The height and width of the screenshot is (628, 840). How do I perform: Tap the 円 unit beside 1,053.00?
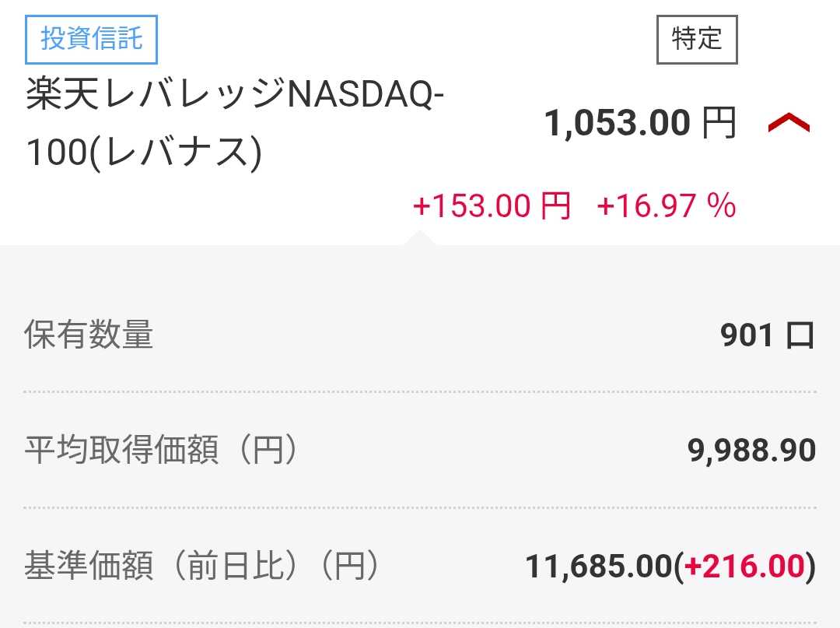[x=719, y=124]
